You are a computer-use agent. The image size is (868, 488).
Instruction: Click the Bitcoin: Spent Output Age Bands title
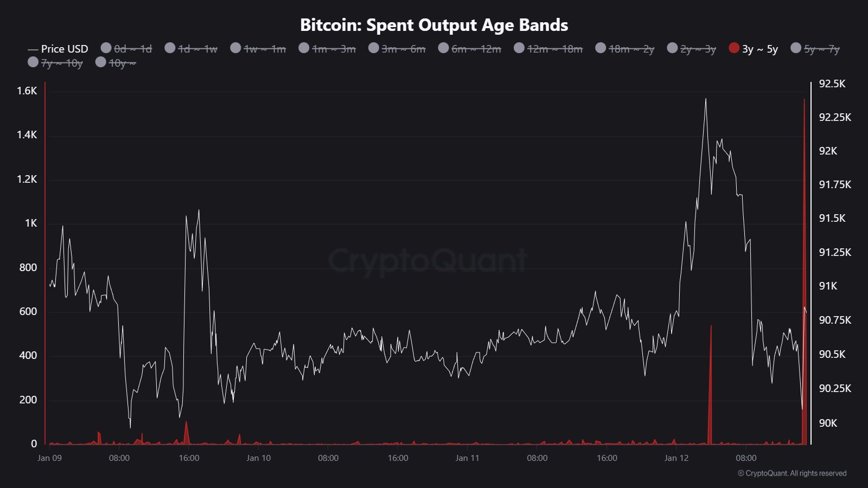(434, 25)
